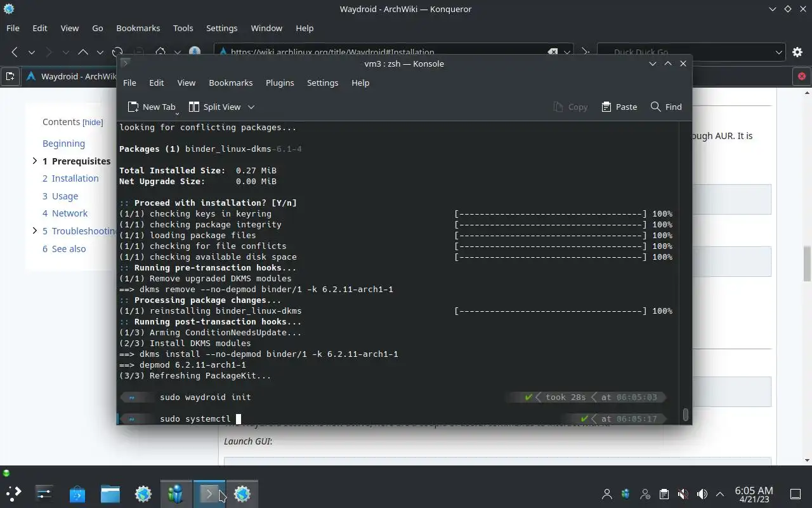Viewport: 812px width, 508px height.
Task: Open Konsole Plugins menu
Action: coord(280,83)
